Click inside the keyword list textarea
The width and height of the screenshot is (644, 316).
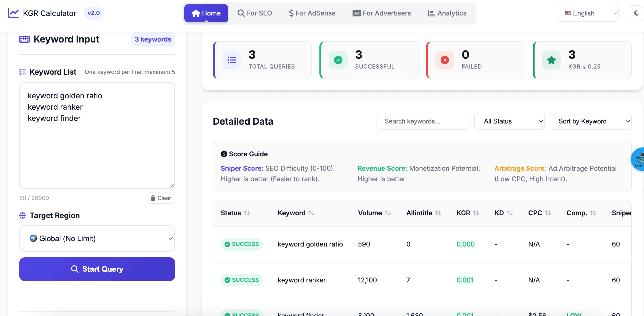coord(97,150)
